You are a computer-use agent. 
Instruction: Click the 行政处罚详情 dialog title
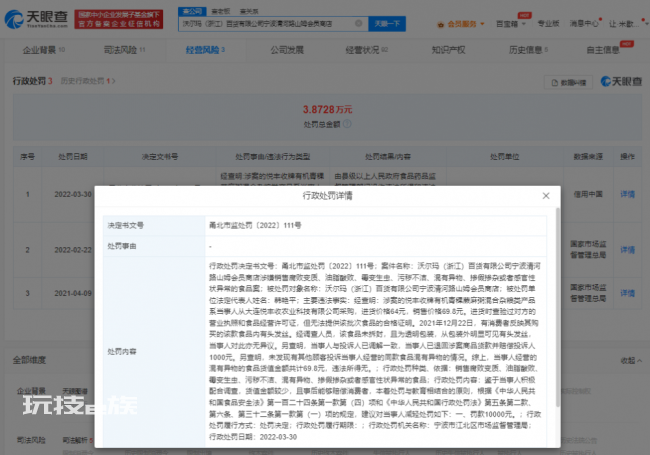[327, 196]
